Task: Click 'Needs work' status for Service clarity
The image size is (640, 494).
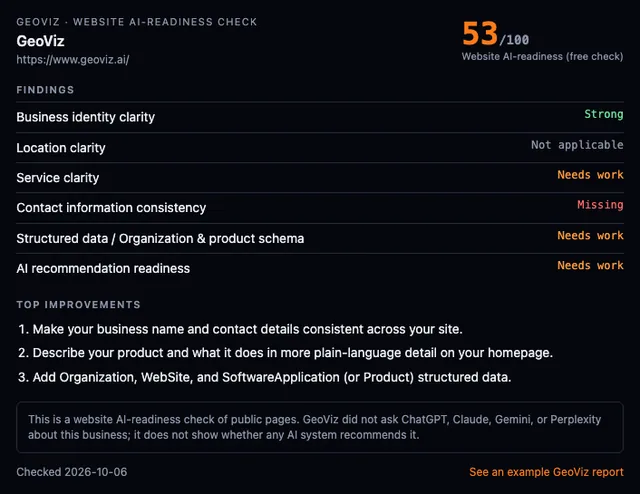Action: click(x=590, y=175)
